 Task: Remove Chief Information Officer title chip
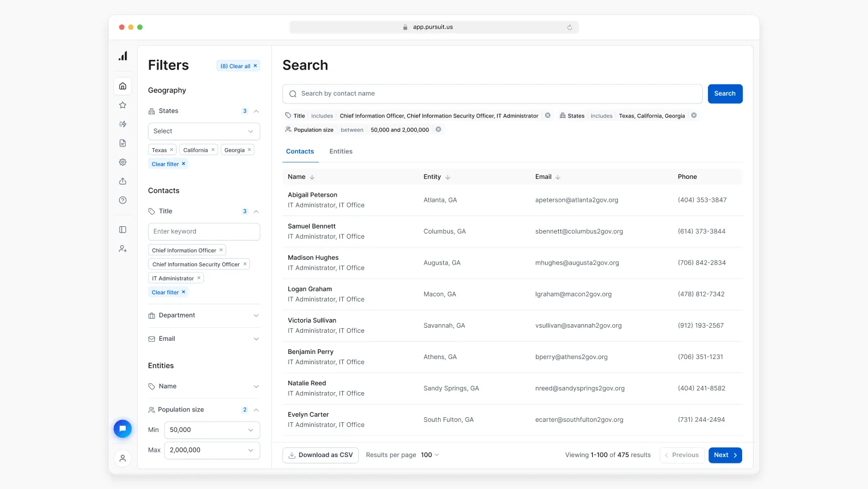[221, 250]
